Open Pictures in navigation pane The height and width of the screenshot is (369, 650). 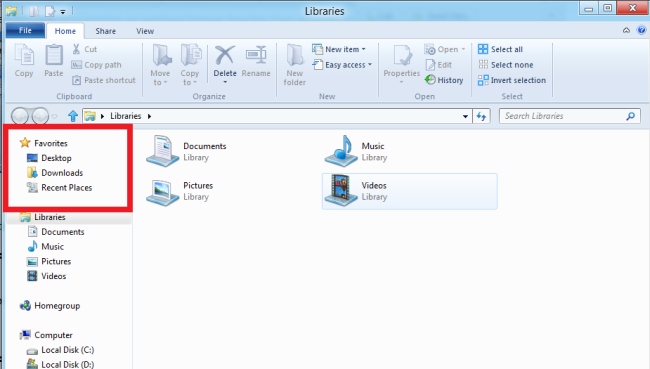click(x=49, y=262)
